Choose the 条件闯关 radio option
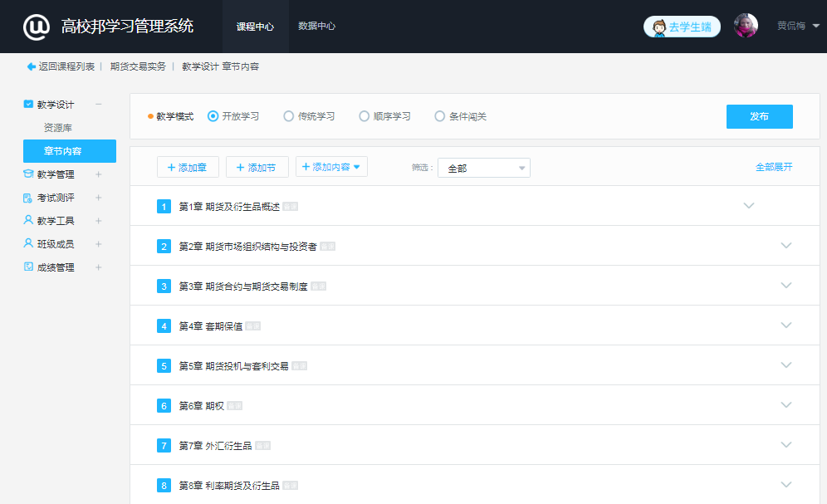 tap(440, 116)
